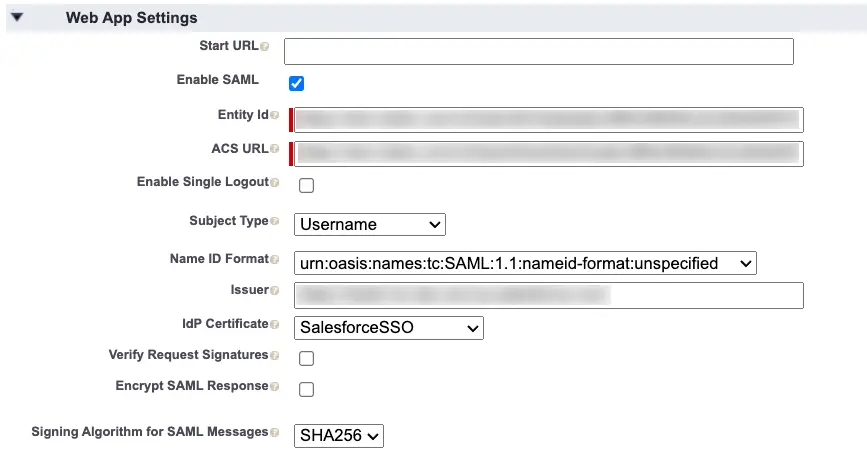The width and height of the screenshot is (867, 471).
Task: Open help icon beside Verify Request Signatures
Action: point(274,355)
